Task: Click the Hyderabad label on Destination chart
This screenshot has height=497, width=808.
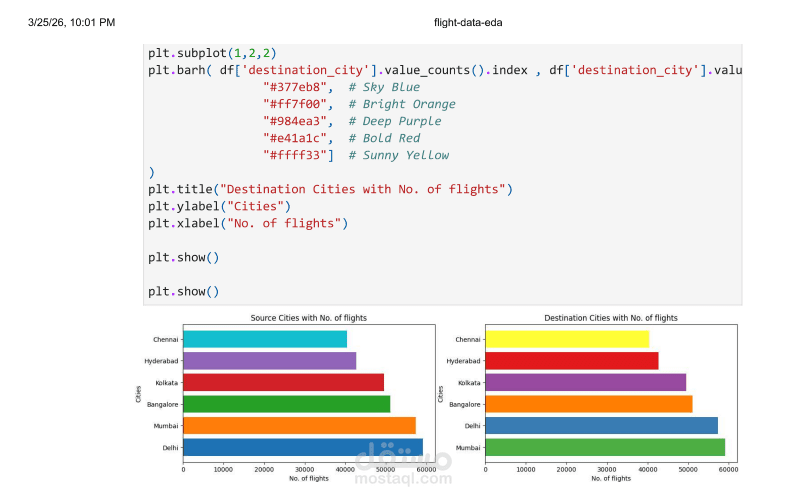Action: click(463, 361)
